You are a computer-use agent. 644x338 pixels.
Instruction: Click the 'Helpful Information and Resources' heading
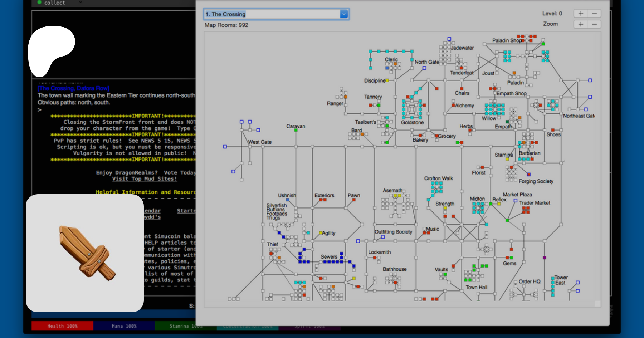click(x=145, y=192)
